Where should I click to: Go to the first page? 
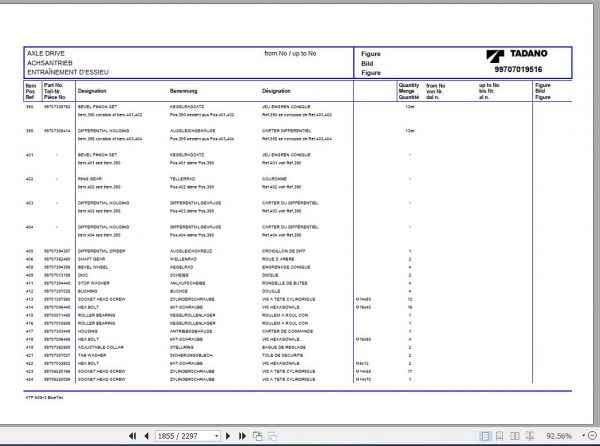click(132, 436)
